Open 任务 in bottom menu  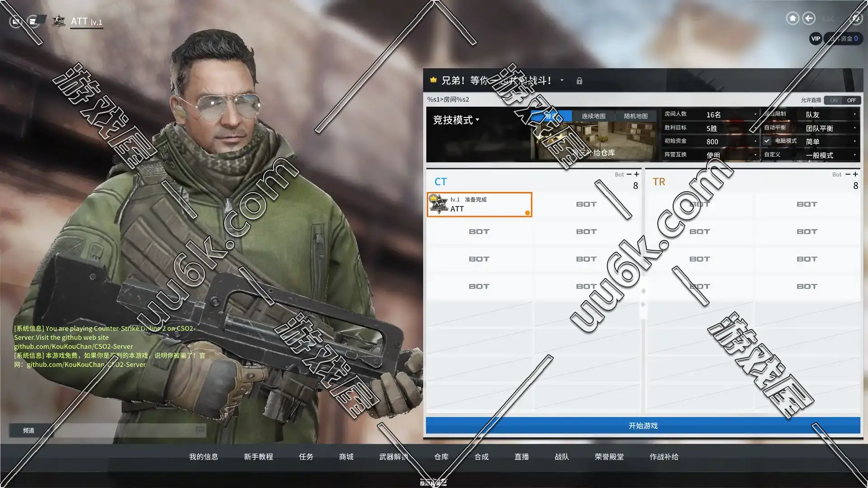pyautogui.click(x=306, y=457)
